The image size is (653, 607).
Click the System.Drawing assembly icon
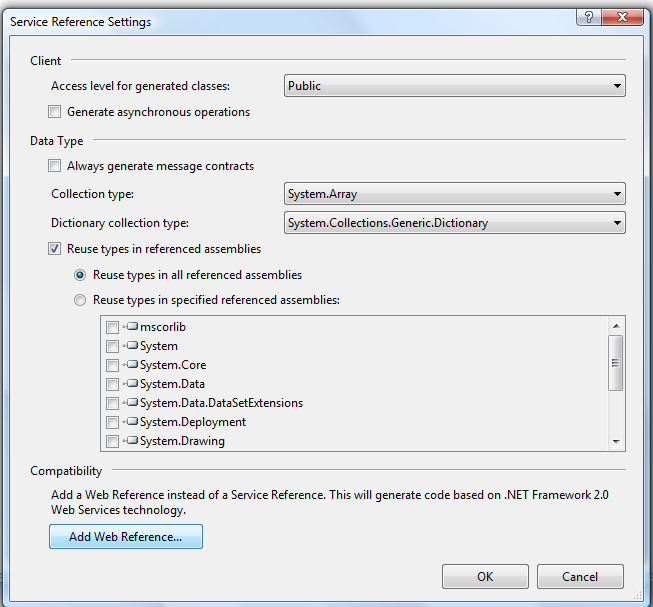click(130, 440)
